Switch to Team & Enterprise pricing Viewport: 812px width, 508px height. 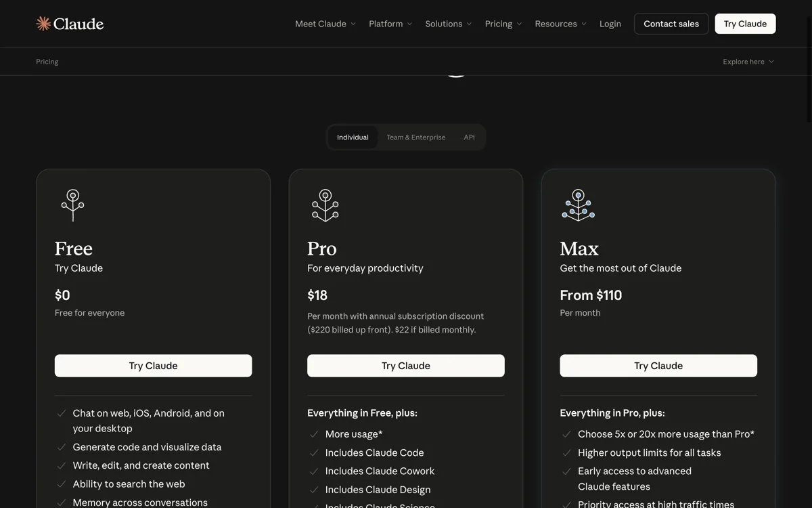pyautogui.click(x=416, y=137)
